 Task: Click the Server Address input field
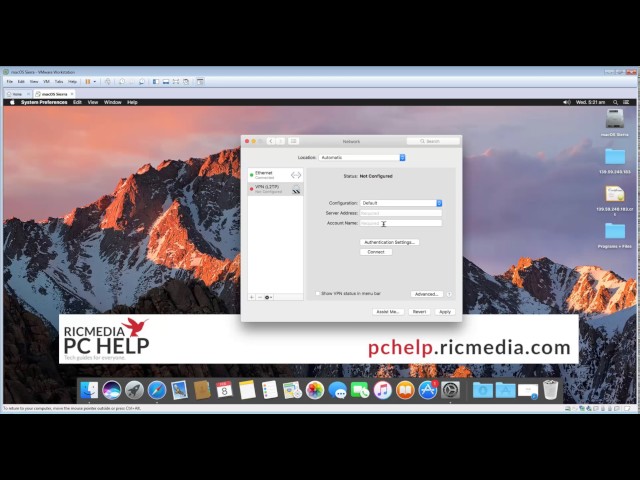coord(401,213)
